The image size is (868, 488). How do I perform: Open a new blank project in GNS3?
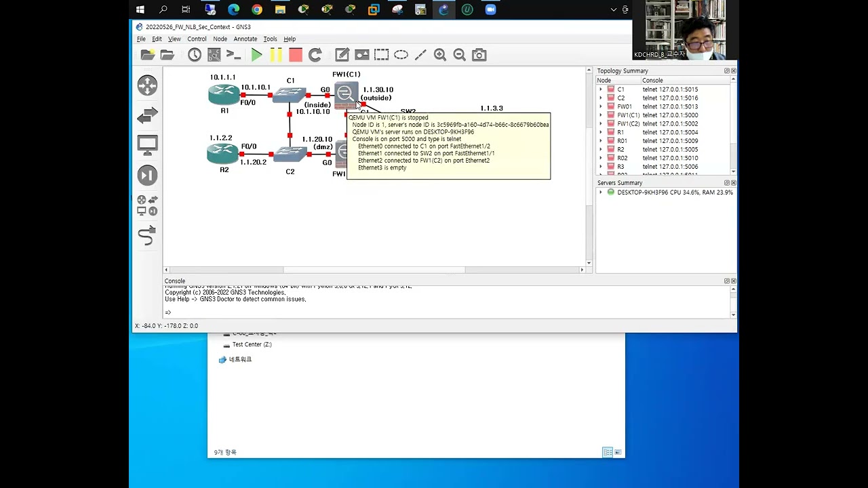[x=147, y=55]
